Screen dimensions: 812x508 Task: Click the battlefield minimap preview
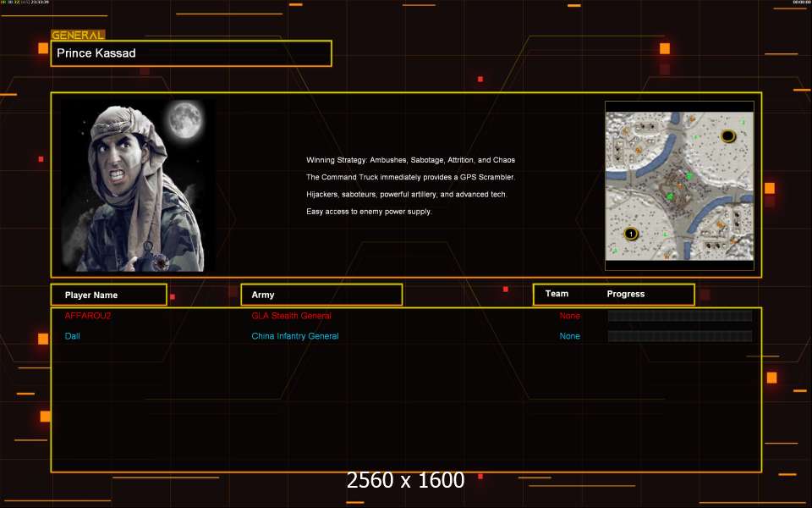coord(679,182)
